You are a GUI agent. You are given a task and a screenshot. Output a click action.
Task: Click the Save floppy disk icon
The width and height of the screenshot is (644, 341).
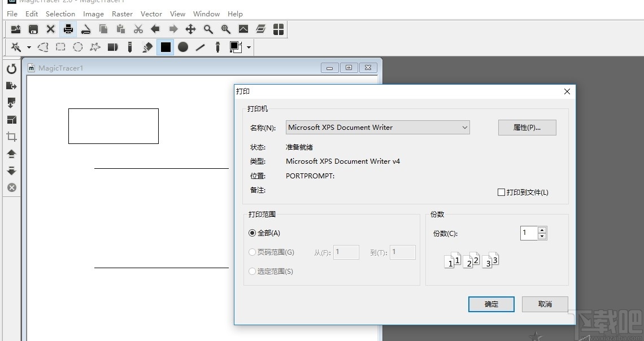33,29
